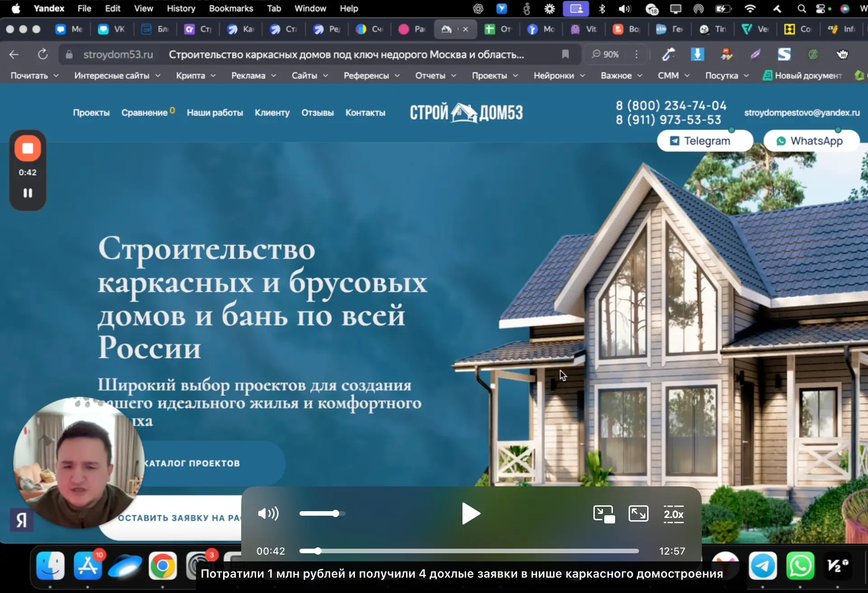Screen dimensions: 868x593
Task: Click the webcam bubble of the presenter
Action: tap(79, 463)
